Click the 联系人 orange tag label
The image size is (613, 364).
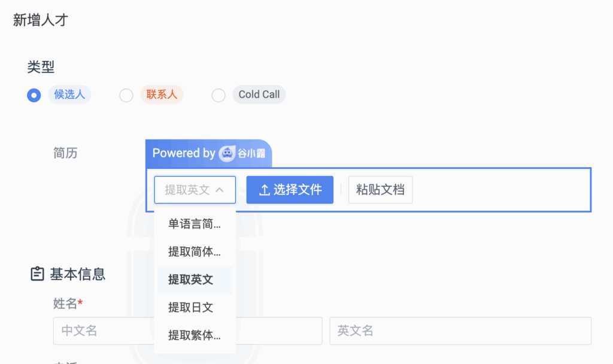coord(162,95)
